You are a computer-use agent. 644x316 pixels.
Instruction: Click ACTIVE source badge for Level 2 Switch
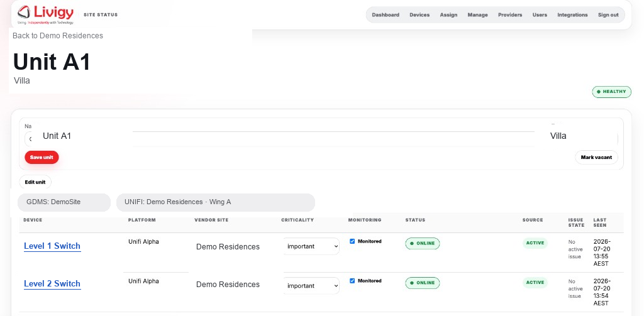click(x=535, y=282)
